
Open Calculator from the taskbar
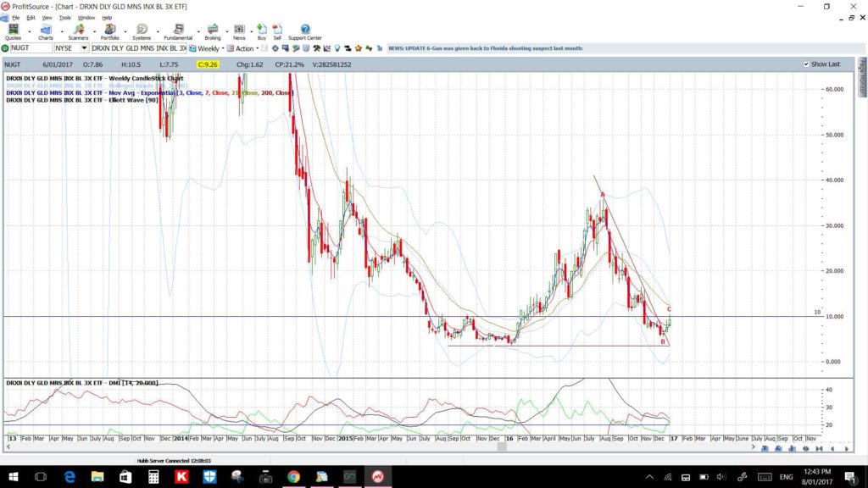pos(153,476)
